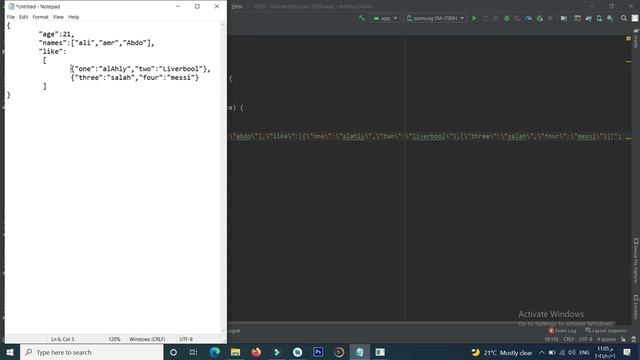This screenshot has width=640, height=360.
Task: Open the Emulator side tab
Action: 636,307
